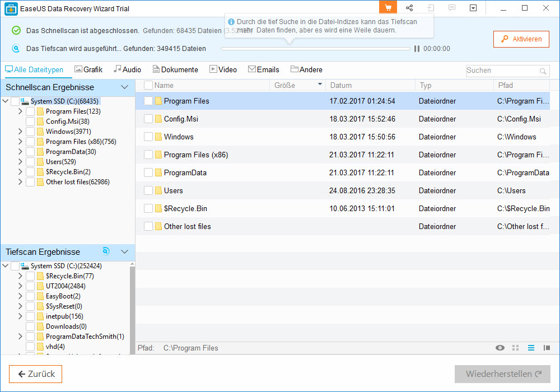Expand the Users(529) tree node

click(20, 162)
